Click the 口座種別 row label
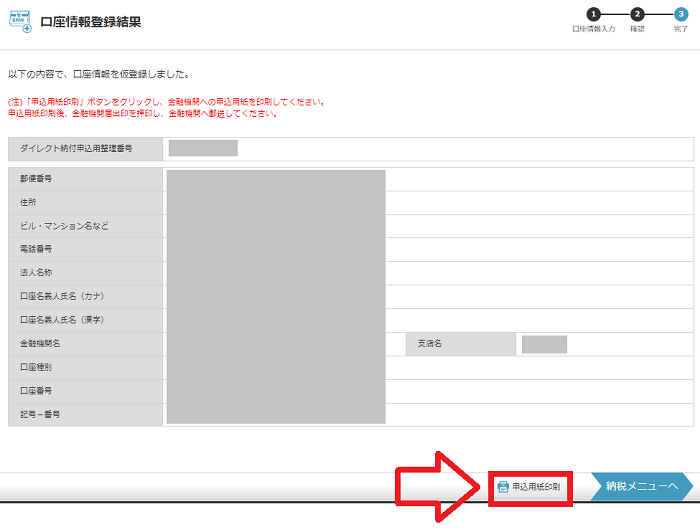700x532 pixels. [36, 367]
